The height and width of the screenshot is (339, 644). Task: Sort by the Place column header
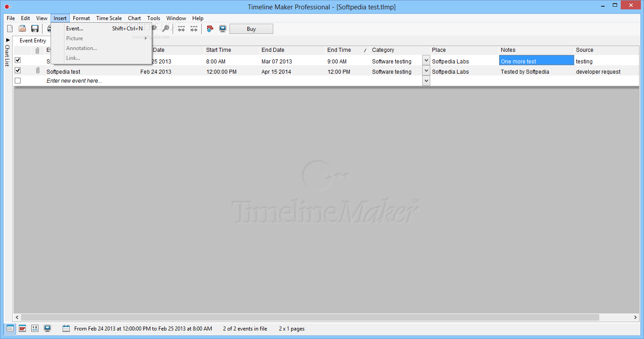464,50
